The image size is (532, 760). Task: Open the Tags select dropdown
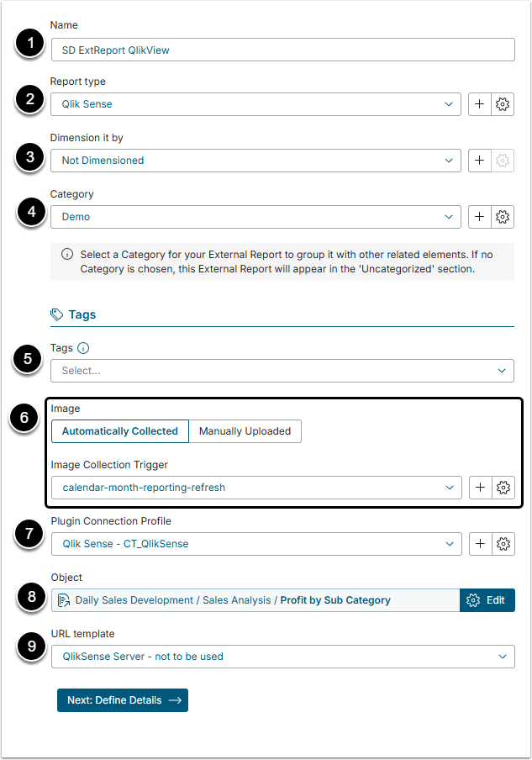(282, 371)
